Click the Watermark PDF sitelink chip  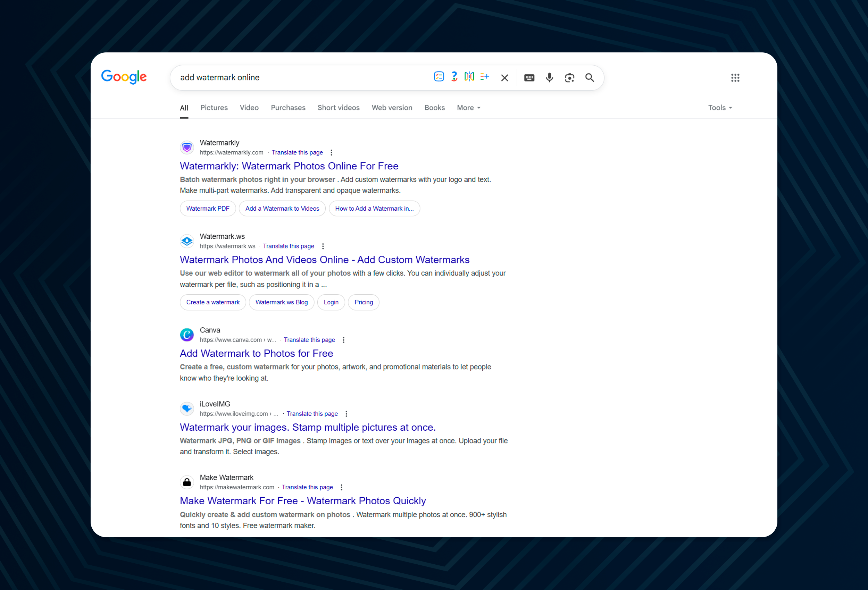click(x=208, y=208)
